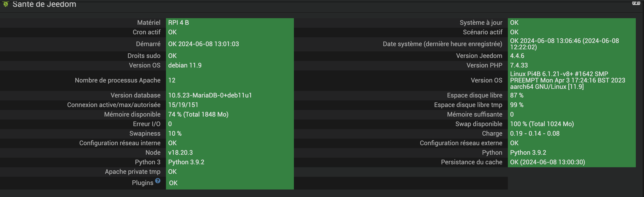Click the Charge load average values

[x=535, y=134]
